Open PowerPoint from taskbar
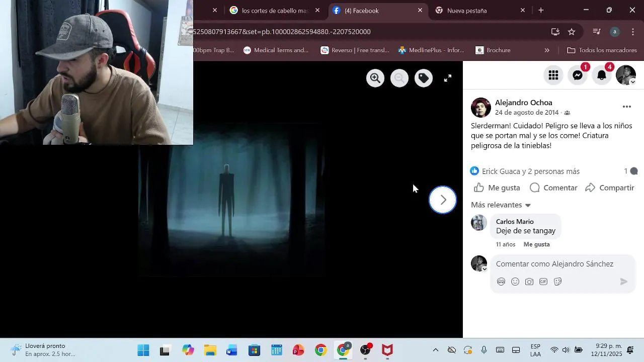Screen dimensions: 644x362 pos(298,350)
